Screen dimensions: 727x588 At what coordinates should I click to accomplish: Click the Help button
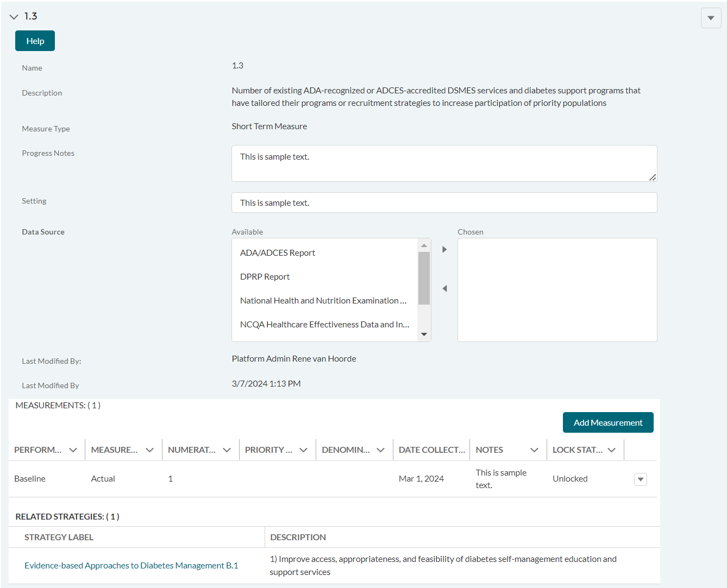point(35,41)
